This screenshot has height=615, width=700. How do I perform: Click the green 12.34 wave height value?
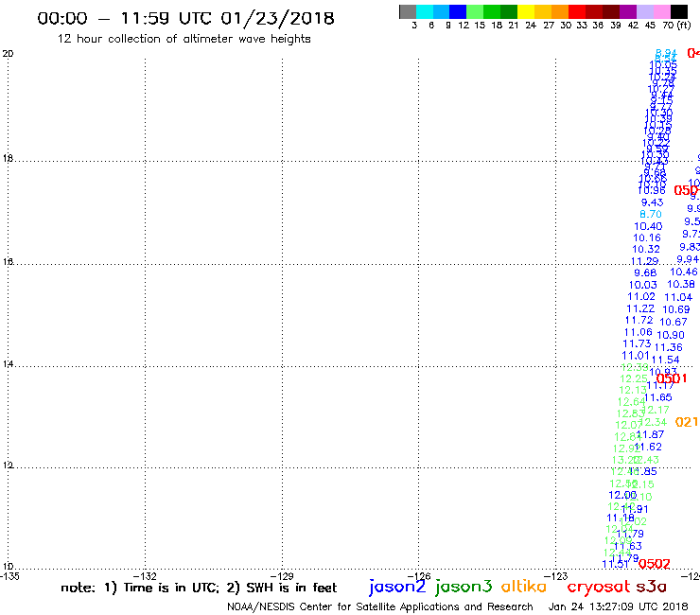click(x=655, y=422)
